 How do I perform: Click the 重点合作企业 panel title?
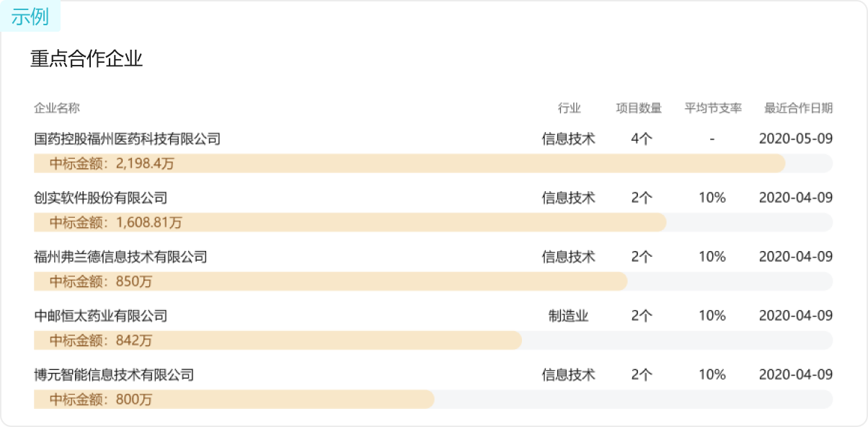[87, 59]
